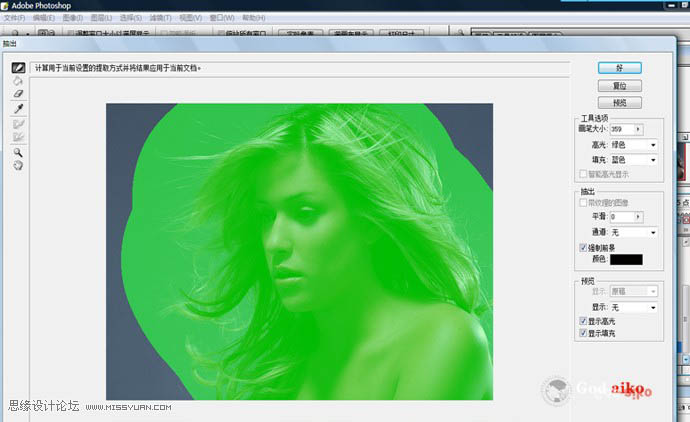690x422 pixels.
Task: Select the Hand tool
Action: (x=18, y=165)
